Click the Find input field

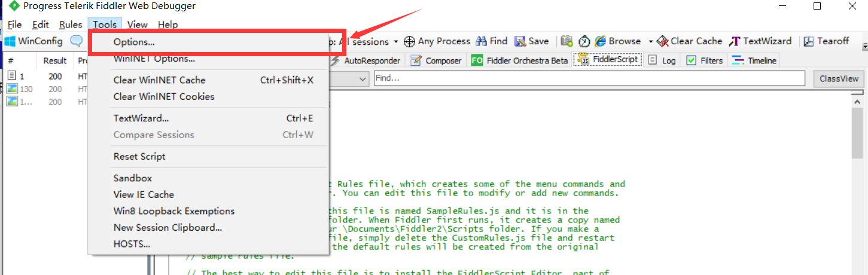pos(589,79)
